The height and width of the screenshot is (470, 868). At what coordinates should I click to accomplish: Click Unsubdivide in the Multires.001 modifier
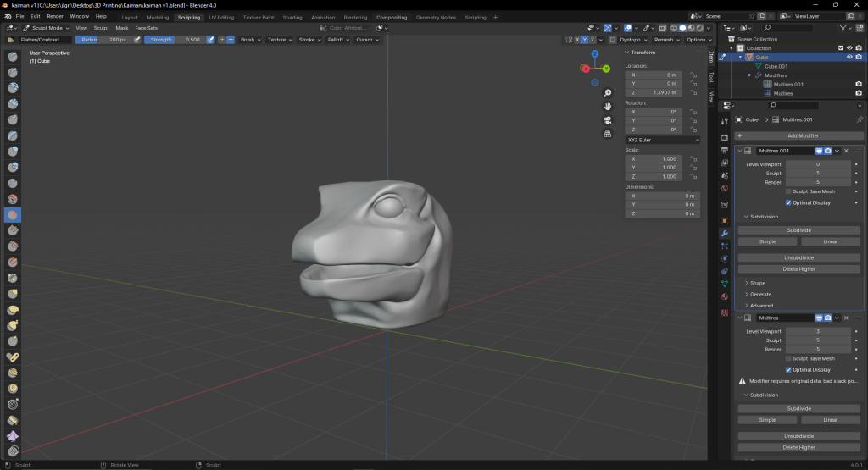(x=799, y=257)
